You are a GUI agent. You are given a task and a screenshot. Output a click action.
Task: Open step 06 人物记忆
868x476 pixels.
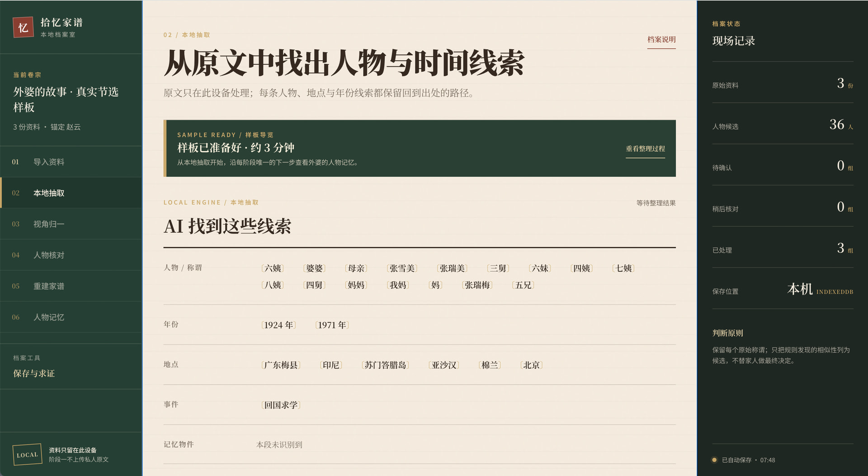click(x=71, y=317)
